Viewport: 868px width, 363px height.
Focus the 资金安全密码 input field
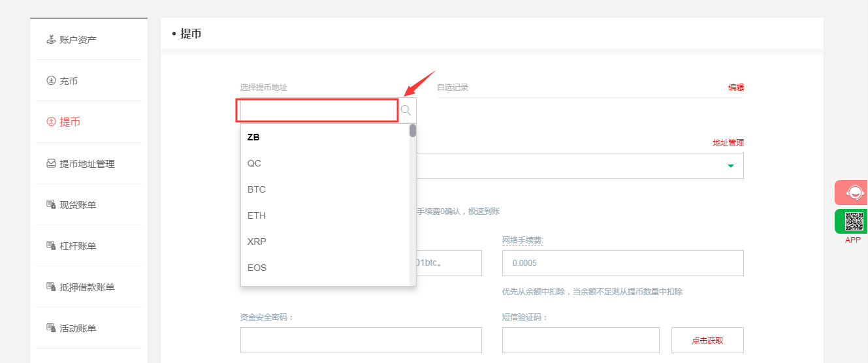(361, 340)
